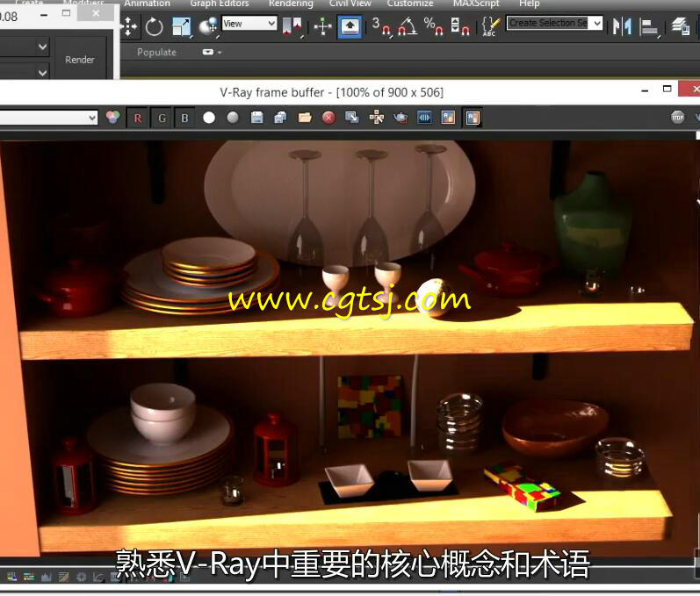Toggle monochromatic mode gray circle
Image resolution: width=700 pixels, height=596 pixels.
[x=233, y=118]
